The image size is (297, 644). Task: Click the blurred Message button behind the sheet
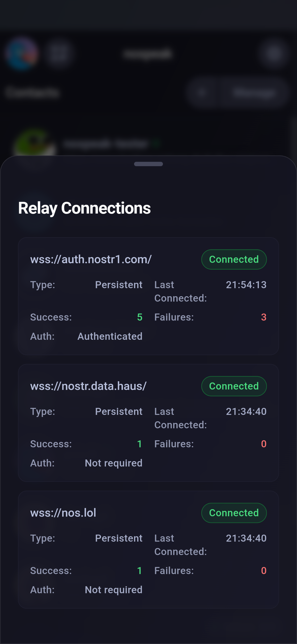tap(254, 92)
